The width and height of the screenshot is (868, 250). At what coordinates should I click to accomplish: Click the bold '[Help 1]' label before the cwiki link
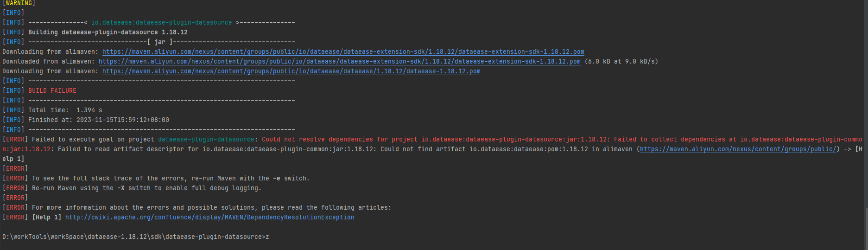tap(47, 217)
